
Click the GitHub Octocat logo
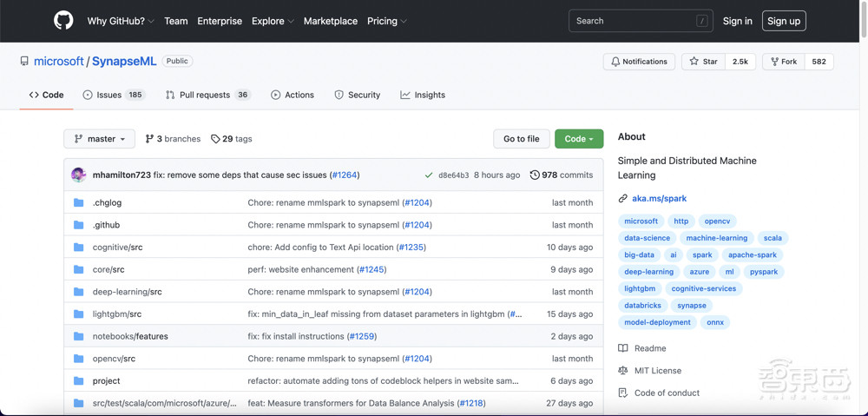pos(63,21)
